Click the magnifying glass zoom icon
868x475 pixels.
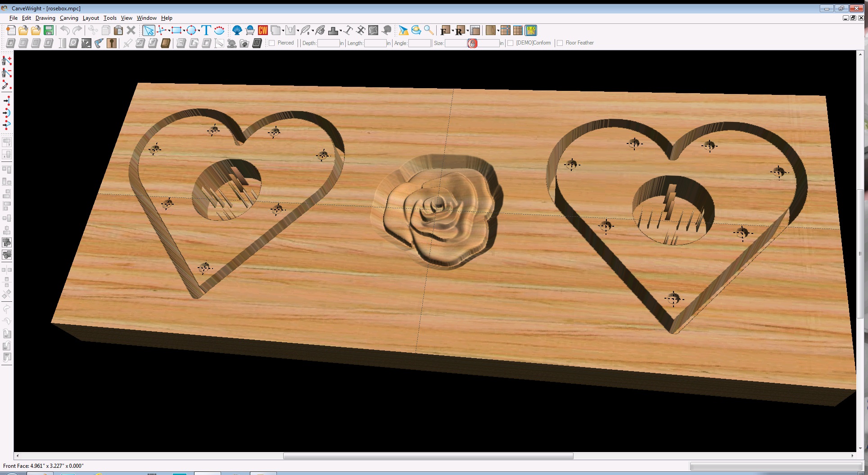(x=429, y=31)
